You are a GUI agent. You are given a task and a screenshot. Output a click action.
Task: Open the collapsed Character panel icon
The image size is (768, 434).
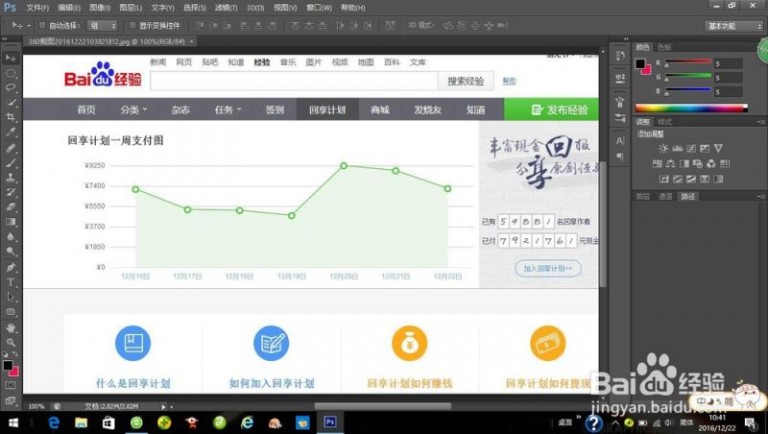click(x=620, y=141)
